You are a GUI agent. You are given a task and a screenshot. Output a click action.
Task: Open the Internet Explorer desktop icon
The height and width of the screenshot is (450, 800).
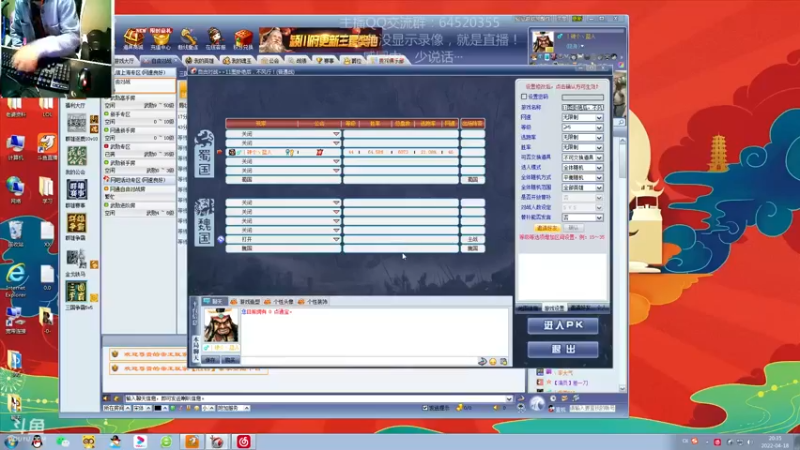[x=15, y=280]
